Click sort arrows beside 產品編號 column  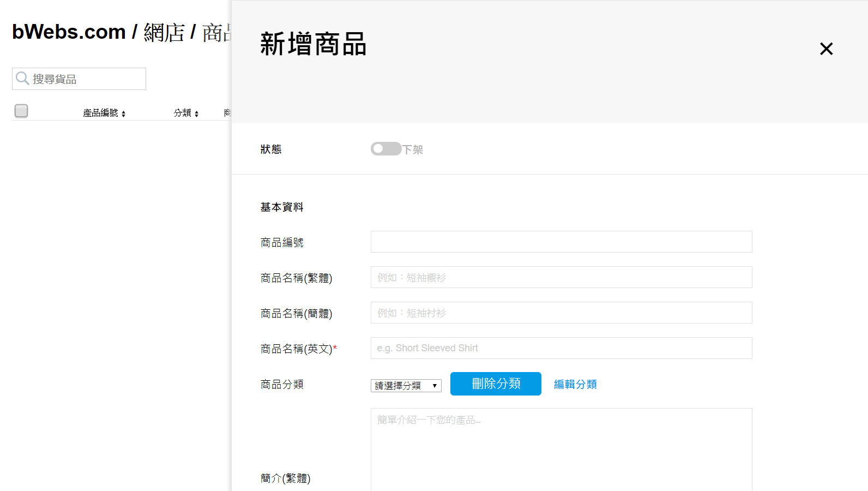124,113
